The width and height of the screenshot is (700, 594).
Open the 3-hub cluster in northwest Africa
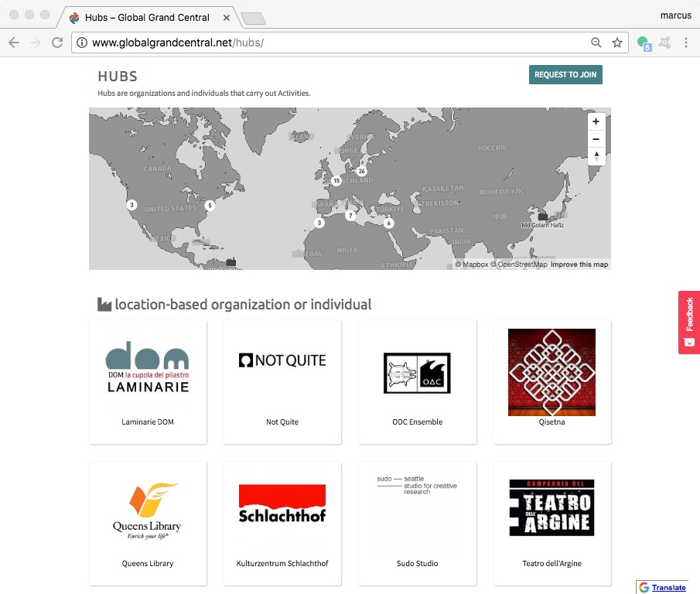319,223
